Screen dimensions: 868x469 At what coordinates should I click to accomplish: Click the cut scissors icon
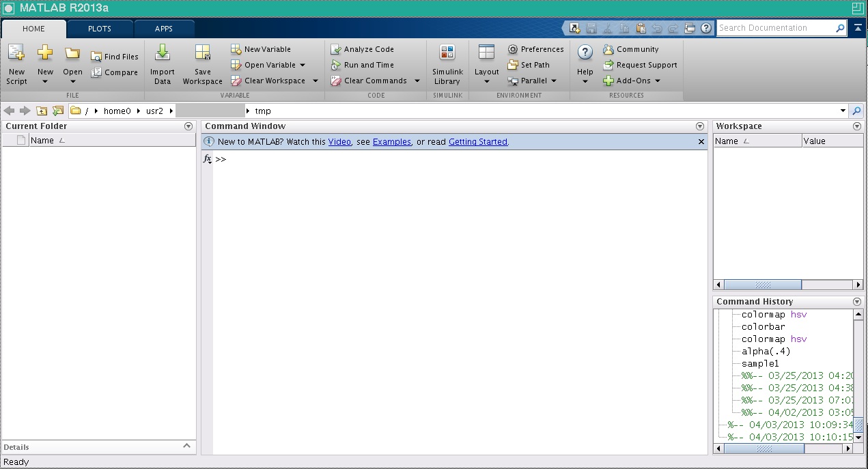608,28
